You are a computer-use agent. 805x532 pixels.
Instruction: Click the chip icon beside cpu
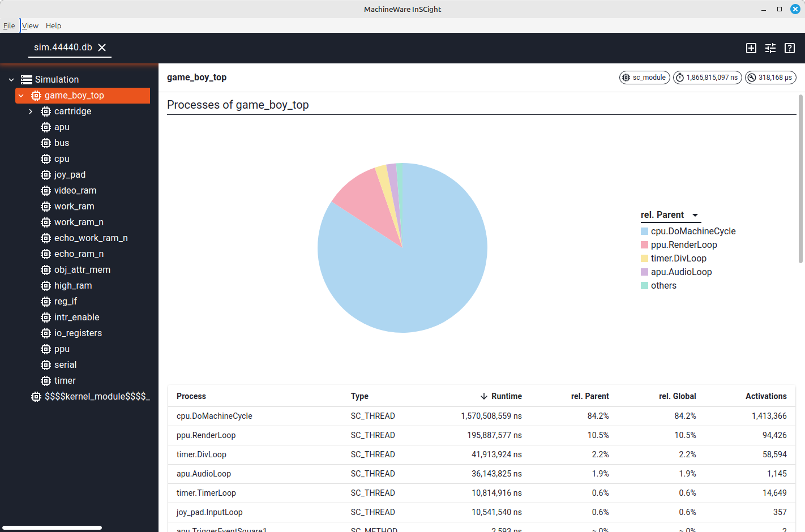[46, 159]
